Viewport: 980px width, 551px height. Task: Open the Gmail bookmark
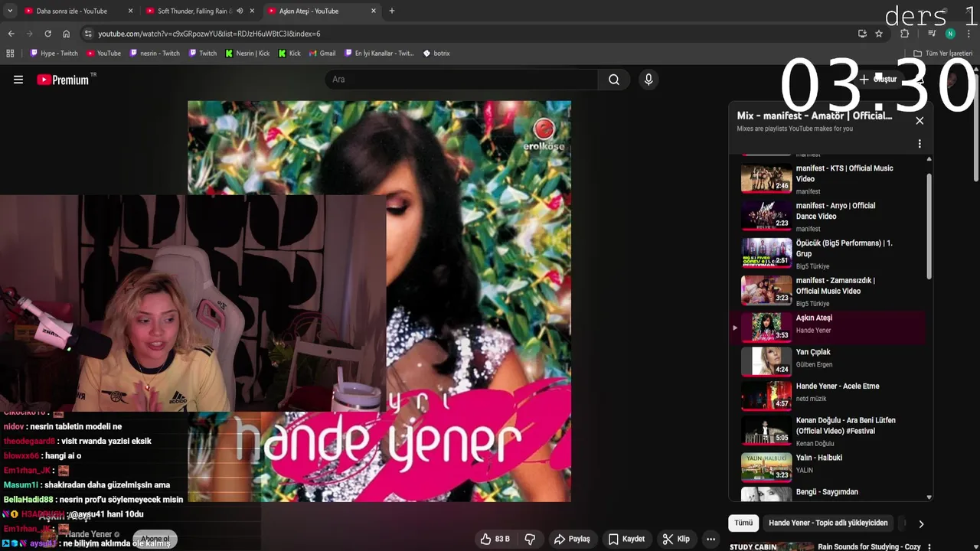[322, 54]
